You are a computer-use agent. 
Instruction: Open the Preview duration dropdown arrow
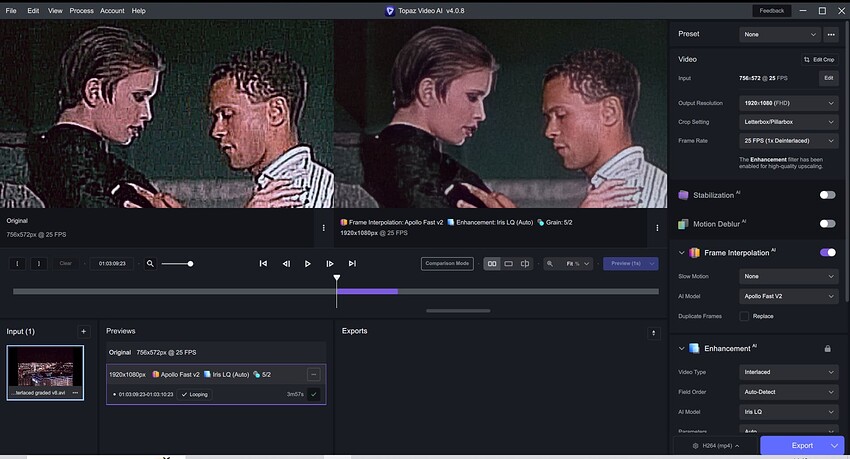coord(653,263)
